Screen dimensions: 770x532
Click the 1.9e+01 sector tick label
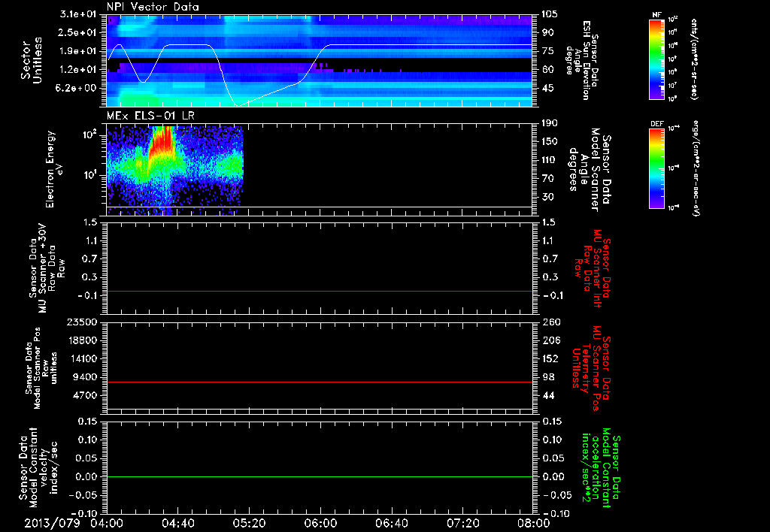click(x=78, y=51)
